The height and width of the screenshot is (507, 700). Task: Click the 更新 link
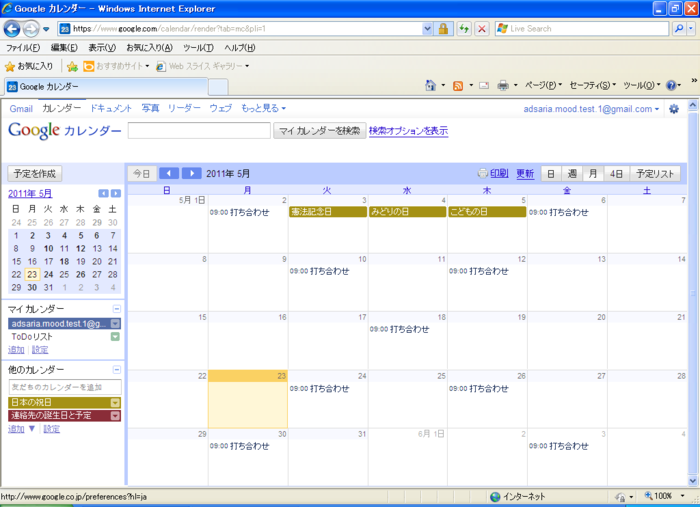[525, 174]
